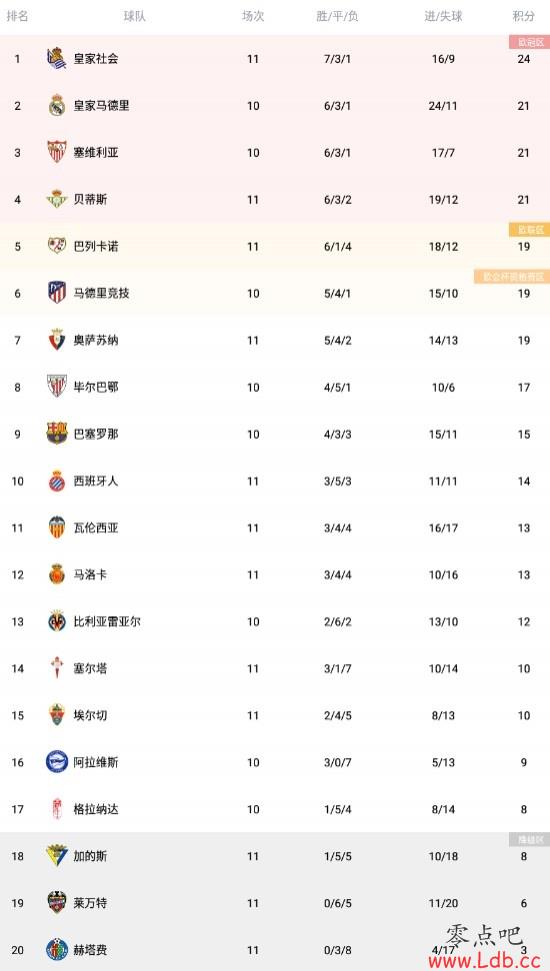Select the 进/失球 goals column header
Screen dimensions: 550x971
443,17
